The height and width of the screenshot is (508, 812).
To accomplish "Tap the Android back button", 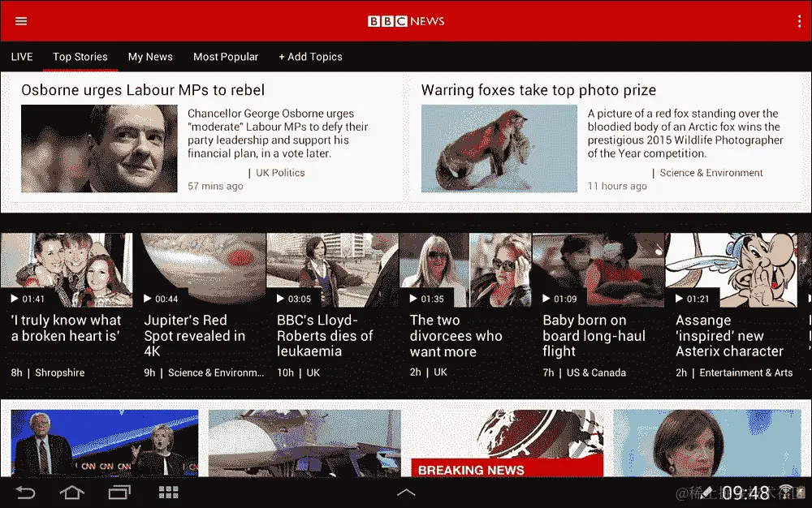I will 25,493.
